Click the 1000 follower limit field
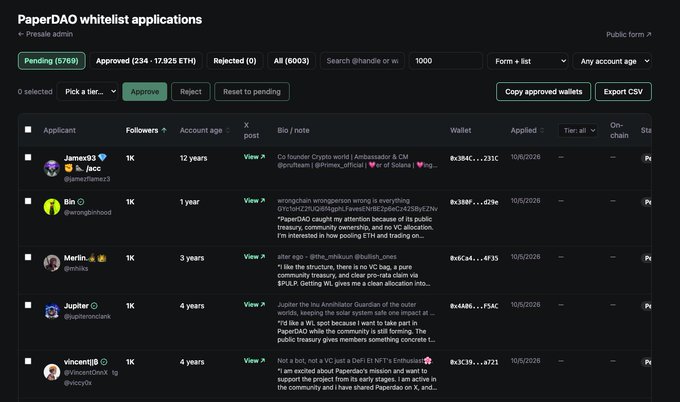The image size is (680, 402). pos(445,61)
